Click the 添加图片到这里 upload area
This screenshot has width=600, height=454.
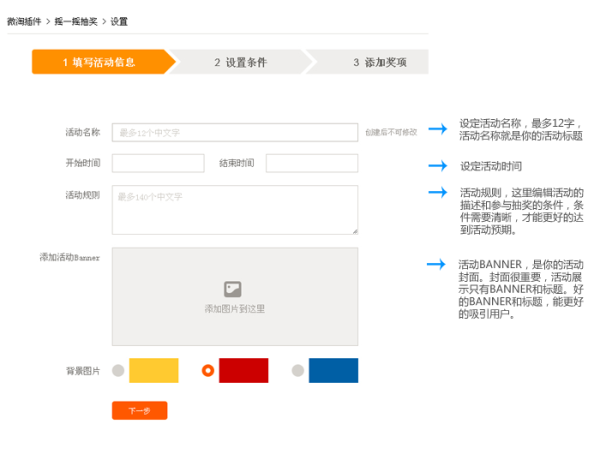click(235, 296)
